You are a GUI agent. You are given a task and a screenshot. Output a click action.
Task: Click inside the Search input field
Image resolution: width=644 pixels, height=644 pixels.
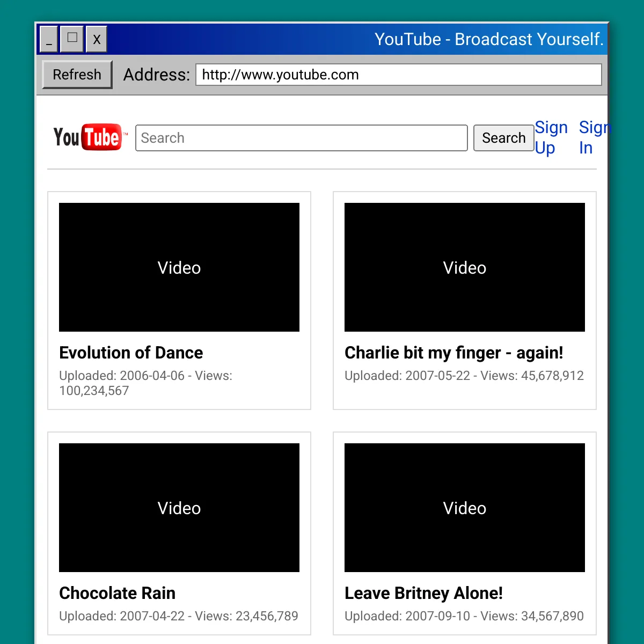[x=302, y=138]
